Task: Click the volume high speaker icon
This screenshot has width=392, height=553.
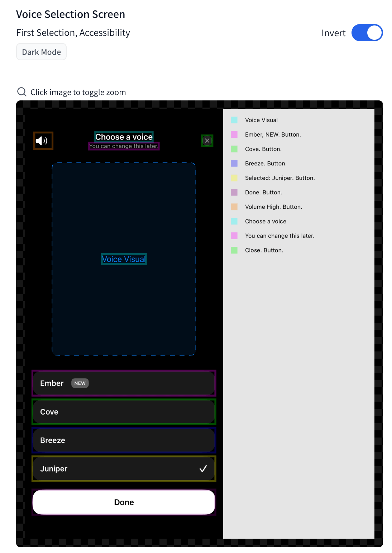Action: 43,141
